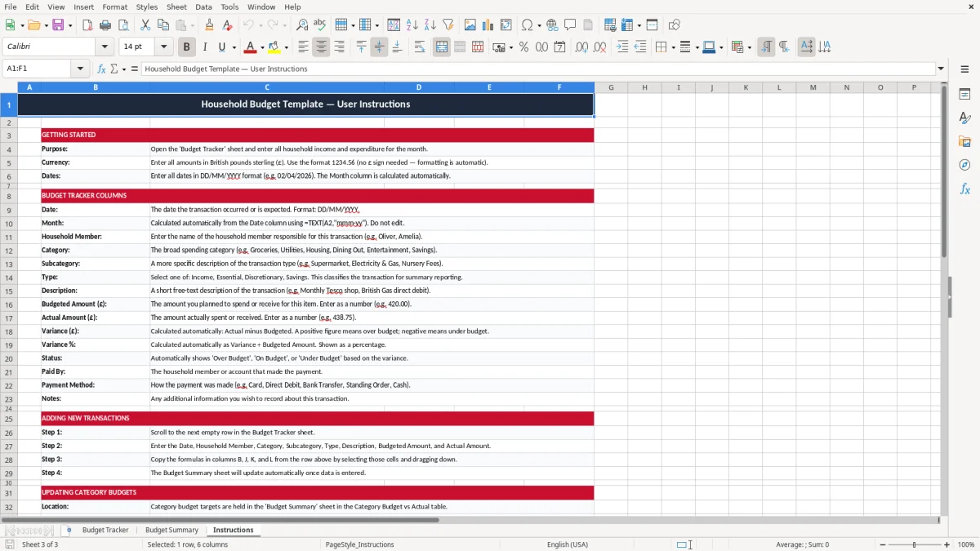
Task: Toggle Wrap Text
Action: coord(420,47)
